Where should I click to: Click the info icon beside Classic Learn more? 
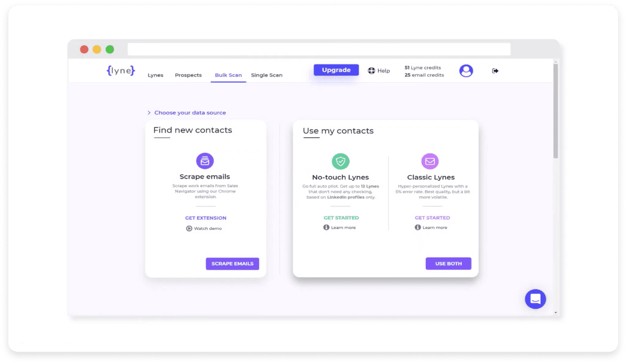tap(417, 227)
